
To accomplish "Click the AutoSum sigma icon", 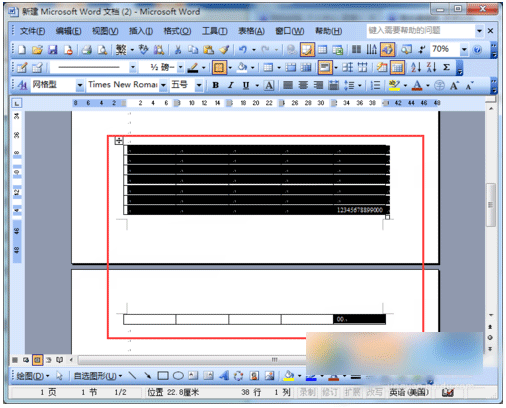I will 447,68.
